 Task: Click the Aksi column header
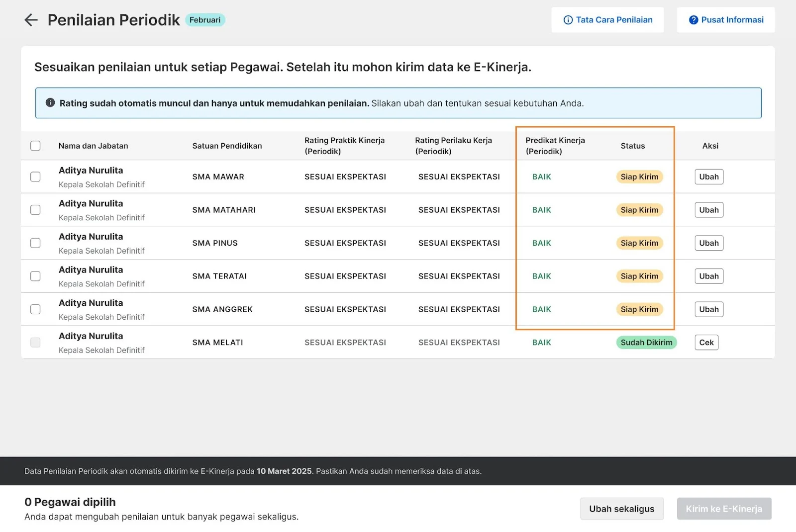pyautogui.click(x=710, y=146)
